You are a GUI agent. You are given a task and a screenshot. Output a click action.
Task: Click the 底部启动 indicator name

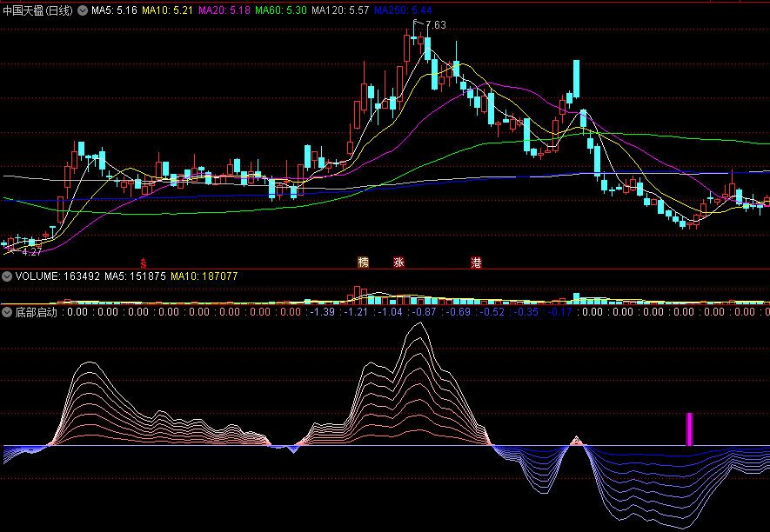pos(37,312)
